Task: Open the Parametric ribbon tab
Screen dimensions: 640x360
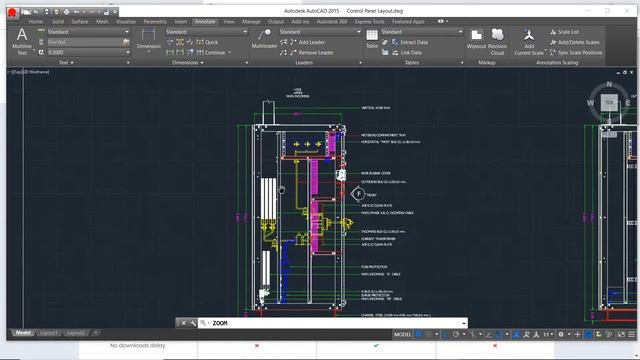Action: click(155, 22)
